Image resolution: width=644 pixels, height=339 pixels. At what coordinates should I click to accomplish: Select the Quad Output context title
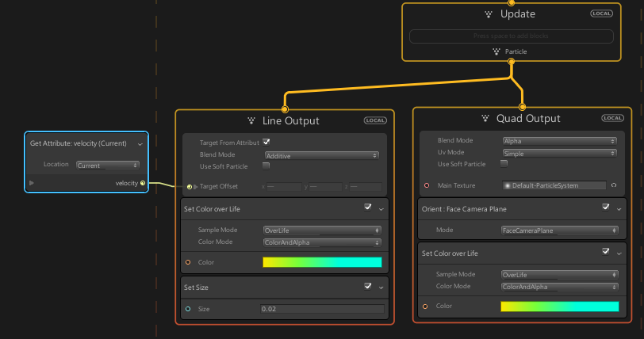coord(528,119)
